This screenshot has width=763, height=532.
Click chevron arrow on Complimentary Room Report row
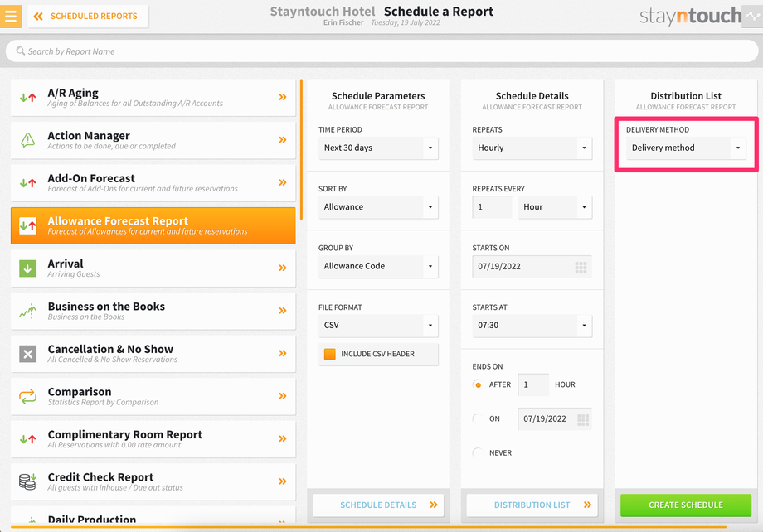[283, 438]
